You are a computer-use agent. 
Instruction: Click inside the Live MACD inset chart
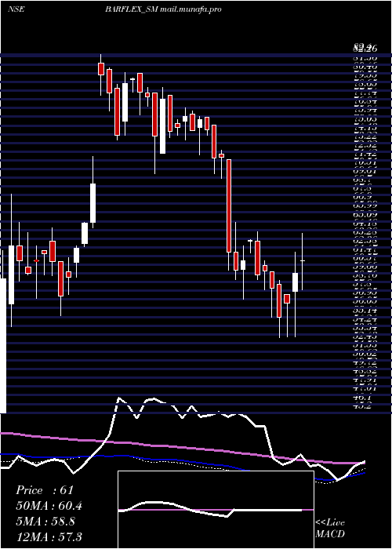point(216,510)
